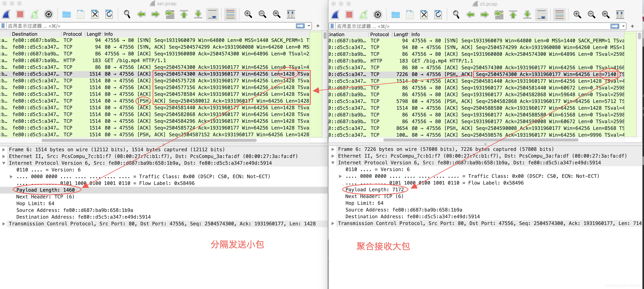Stop capture red square in ser.pcap window
Viewport: 644px width, 289px height.
20,14
